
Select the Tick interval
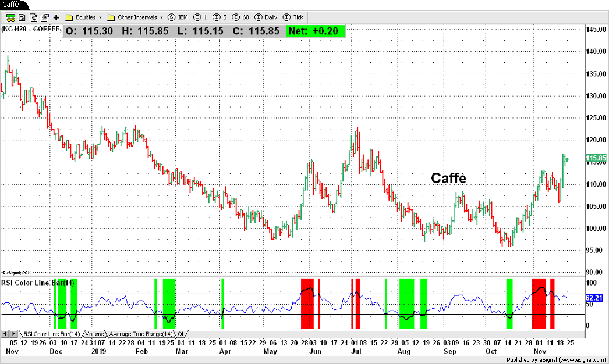tap(293, 17)
